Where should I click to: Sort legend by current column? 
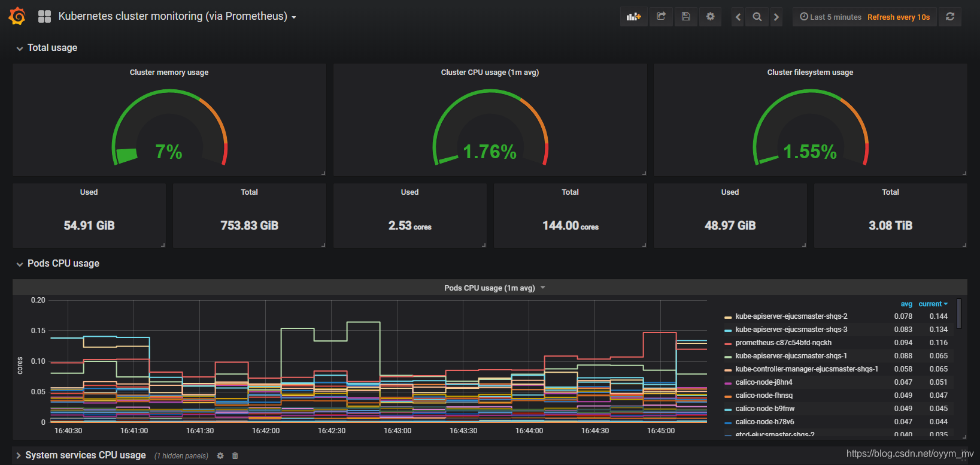coord(933,304)
